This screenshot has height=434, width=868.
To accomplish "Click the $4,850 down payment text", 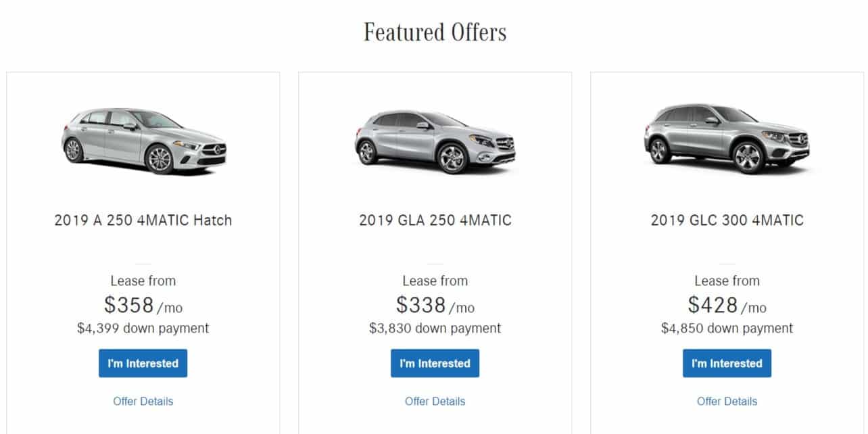I will click(727, 328).
